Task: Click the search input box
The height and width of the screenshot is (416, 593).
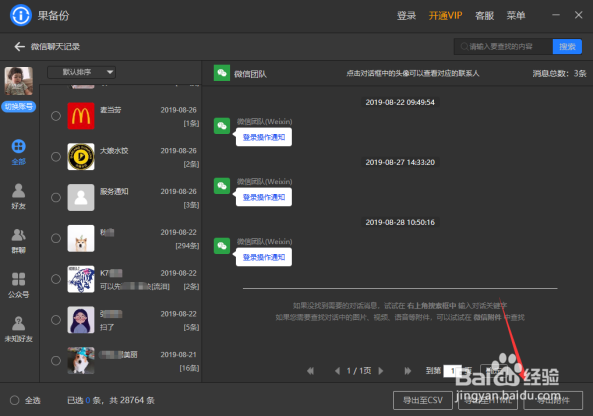Action: 503,47
